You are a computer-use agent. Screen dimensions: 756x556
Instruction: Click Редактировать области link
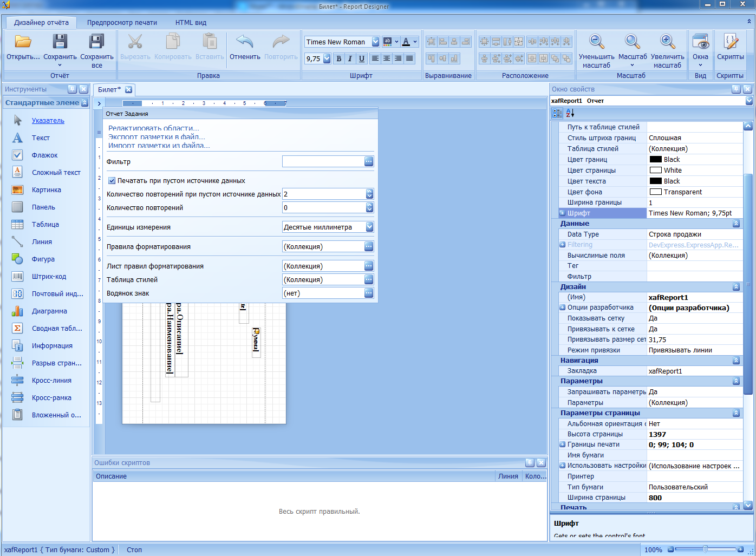pos(154,128)
